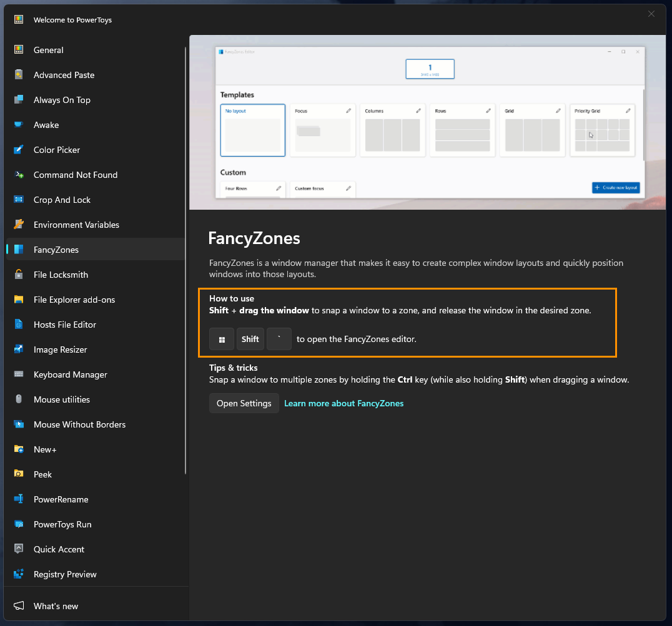This screenshot has height=626, width=672.
Task: Click the PowerToys logo in title bar
Action: click(19, 20)
